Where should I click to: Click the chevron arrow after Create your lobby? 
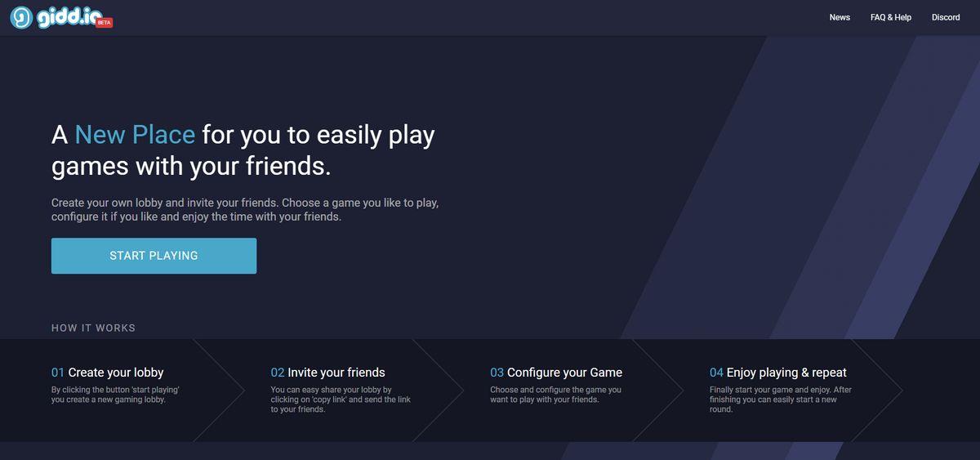(x=219, y=391)
